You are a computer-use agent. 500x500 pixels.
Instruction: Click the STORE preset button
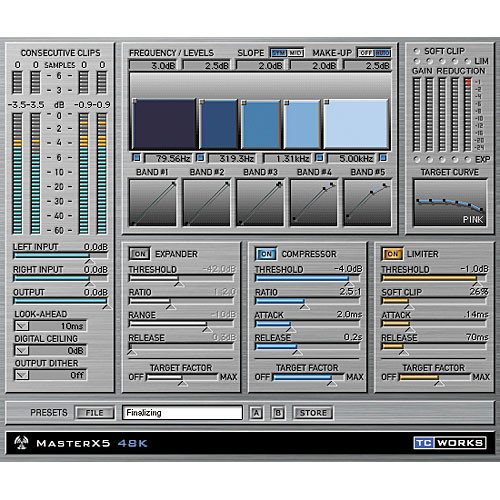[x=313, y=413]
